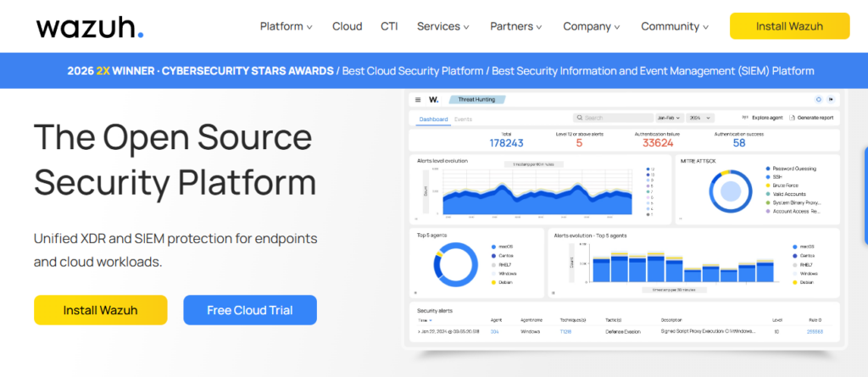Click the Alerts evolution - Top 5 agents title

590,236
